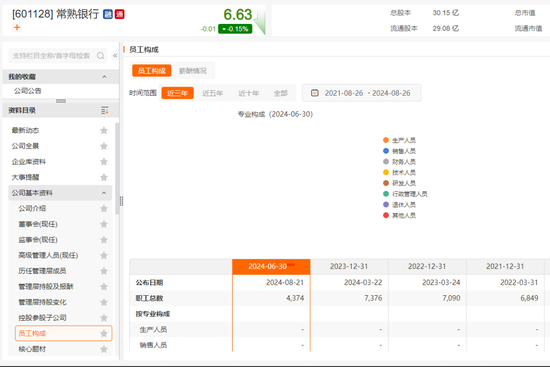Select the 近五年 time range

(213, 93)
